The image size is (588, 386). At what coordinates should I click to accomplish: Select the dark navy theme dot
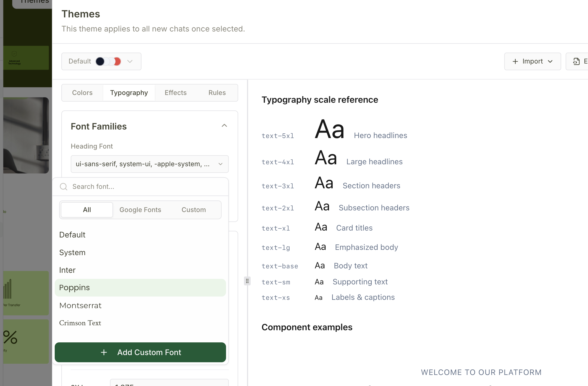coord(100,61)
